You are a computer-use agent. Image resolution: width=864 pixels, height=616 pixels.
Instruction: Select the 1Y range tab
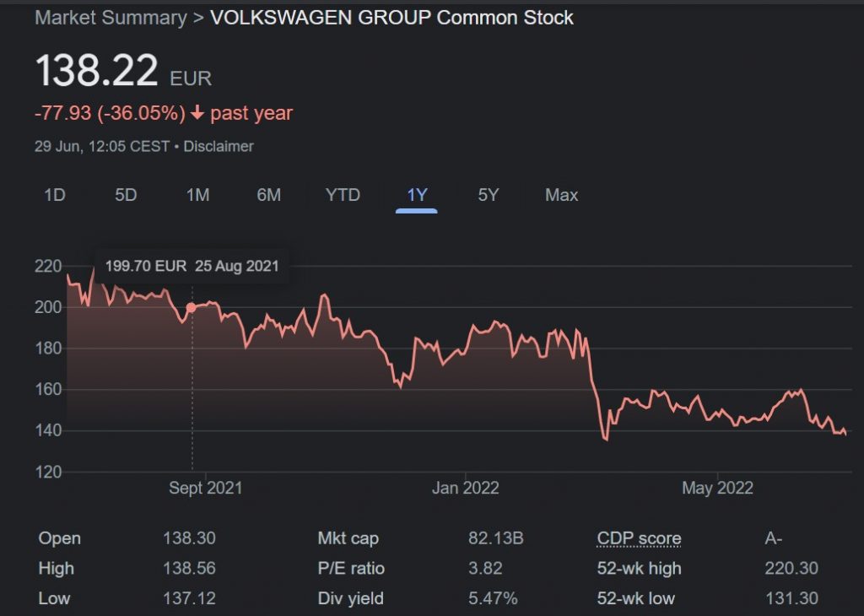[417, 195]
